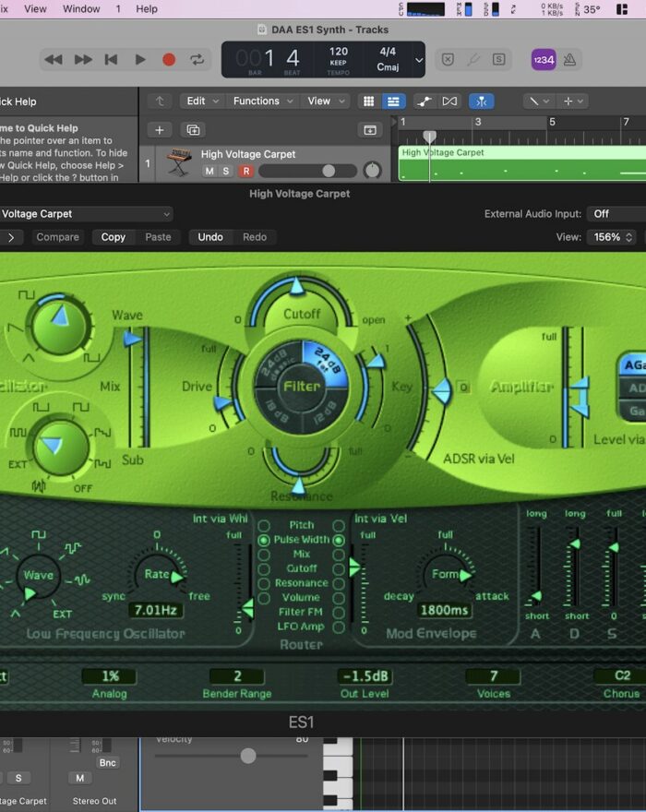
Task: Click the Rewind transport button
Action: pyautogui.click(x=54, y=60)
